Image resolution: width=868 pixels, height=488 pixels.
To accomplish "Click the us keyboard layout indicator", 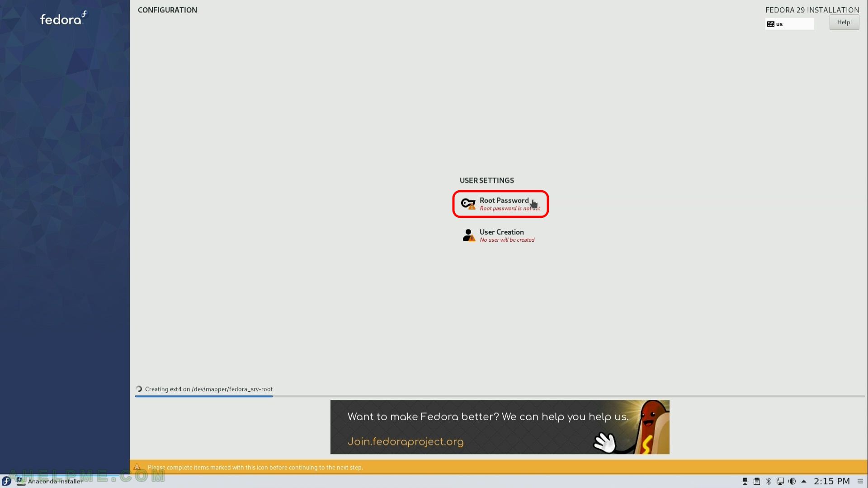I will pyautogui.click(x=789, y=24).
